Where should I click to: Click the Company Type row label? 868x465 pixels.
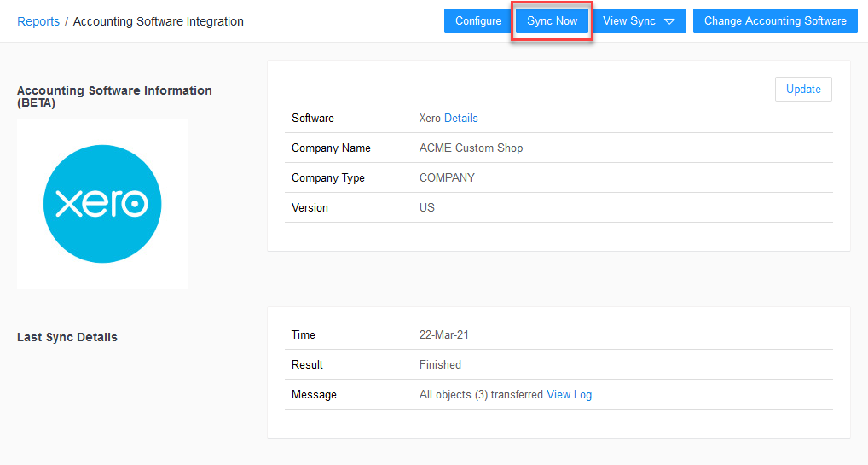pos(328,178)
